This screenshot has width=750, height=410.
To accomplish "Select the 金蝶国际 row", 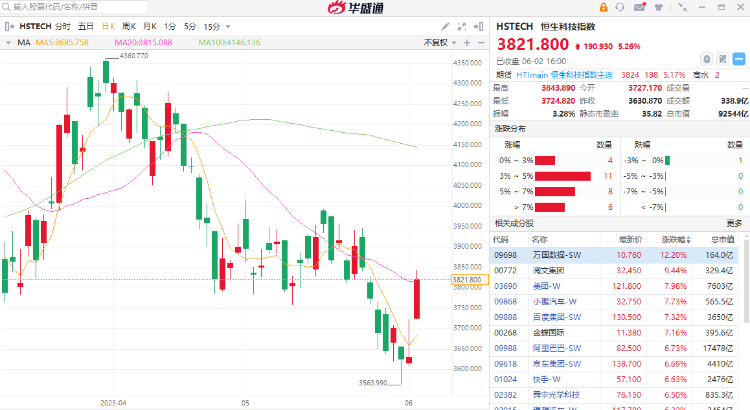I will coord(614,332).
